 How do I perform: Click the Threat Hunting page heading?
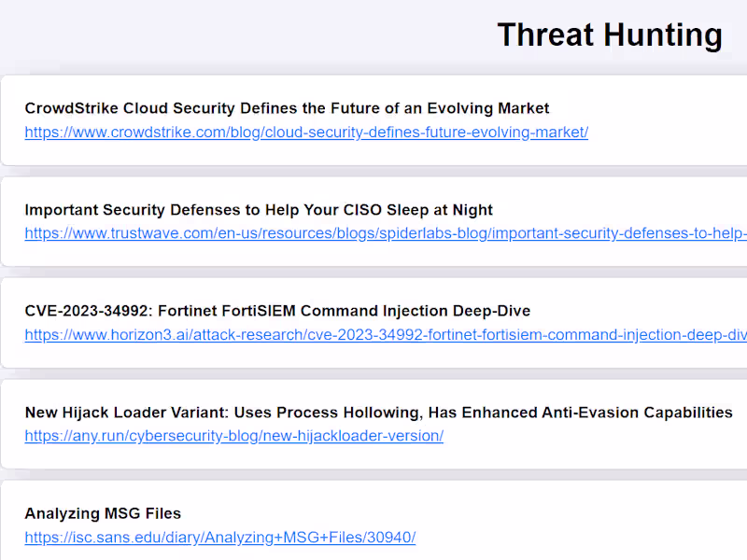[609, 35]
